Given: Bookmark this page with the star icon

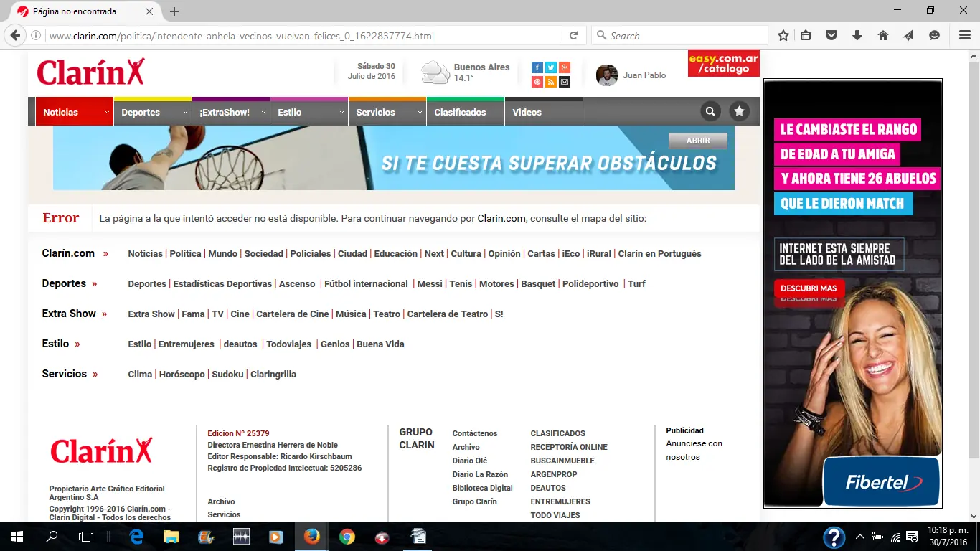Looking at the screenshot, I should pos(783,36).
